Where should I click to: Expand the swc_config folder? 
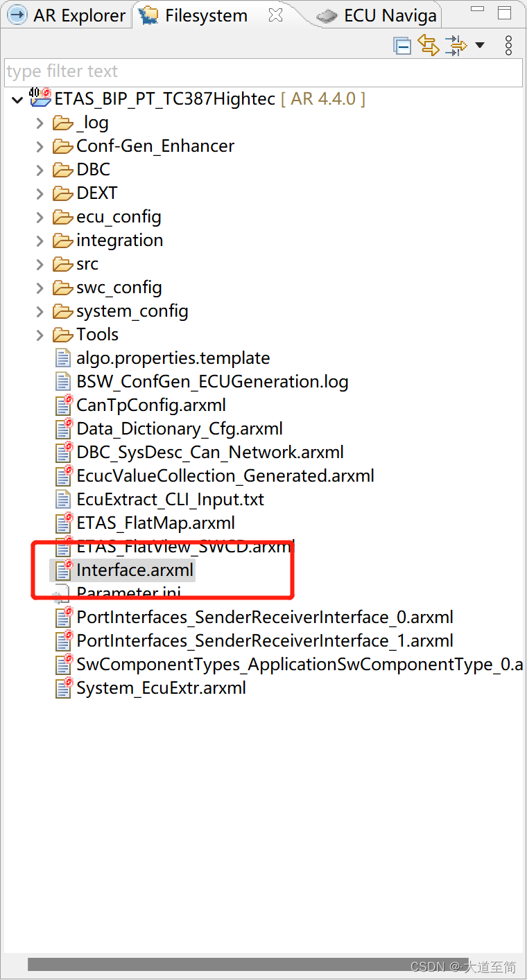coord(40,288)
